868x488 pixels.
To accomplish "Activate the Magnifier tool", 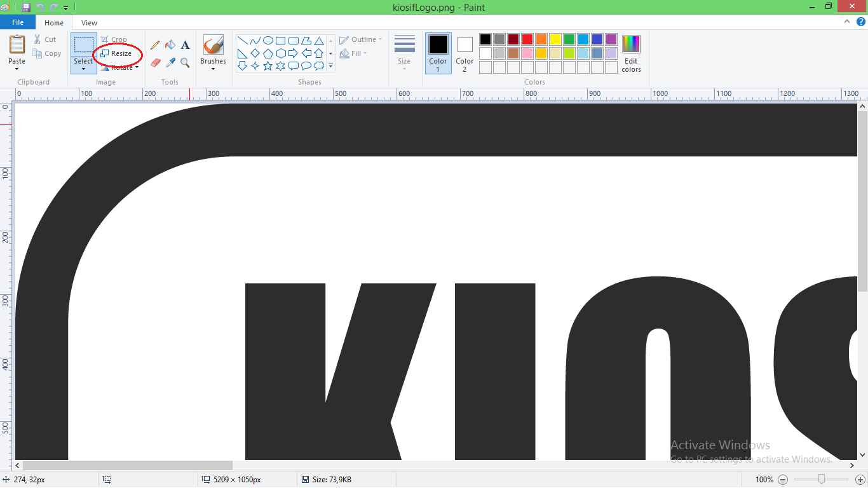I will [x=186, y=62].
